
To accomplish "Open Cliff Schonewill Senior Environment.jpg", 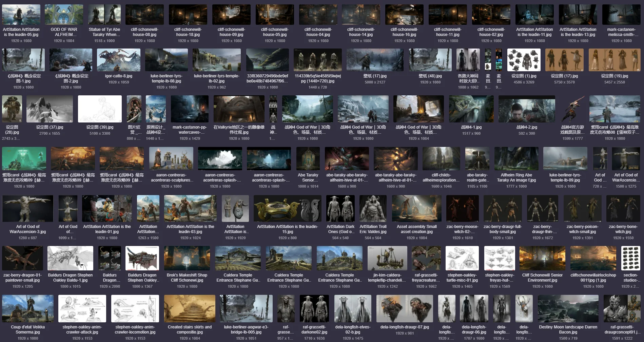I will coord(542,258).
